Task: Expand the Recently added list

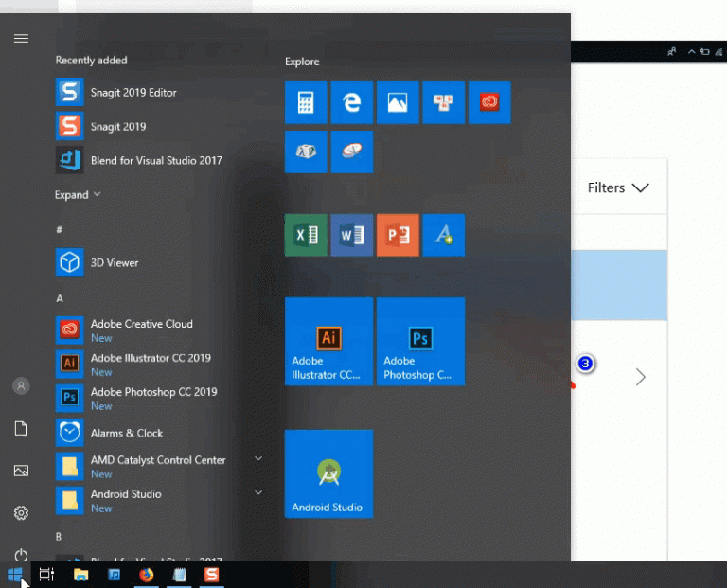Action: coord(78,195)
